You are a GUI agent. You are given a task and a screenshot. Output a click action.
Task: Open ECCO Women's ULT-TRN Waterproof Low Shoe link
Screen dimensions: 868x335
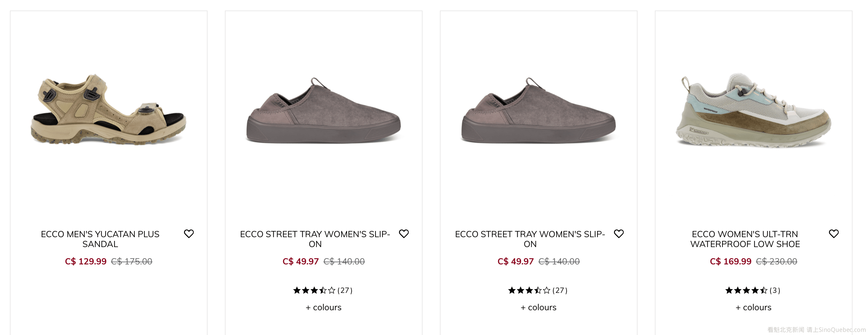pyautogui.click(x=745, y=239)
